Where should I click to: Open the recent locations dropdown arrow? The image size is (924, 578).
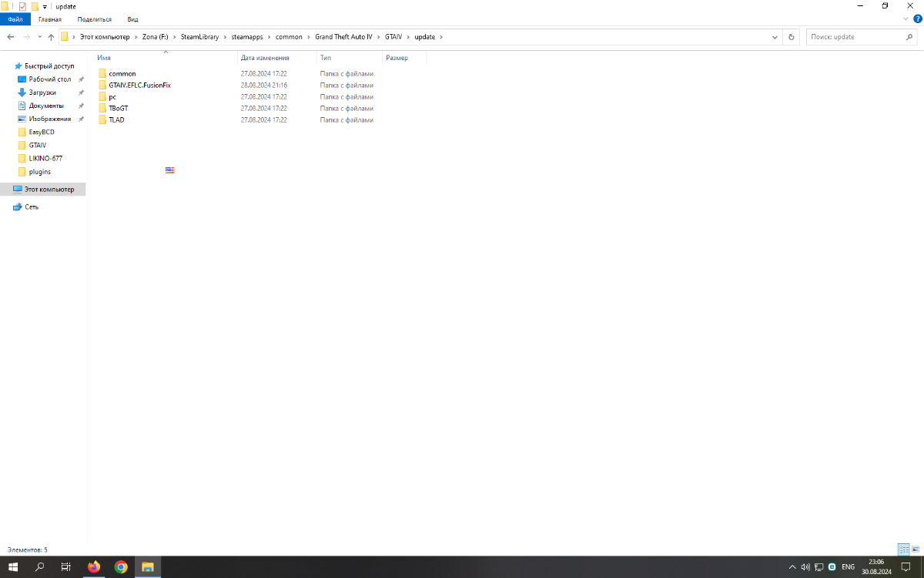point(39,37)
